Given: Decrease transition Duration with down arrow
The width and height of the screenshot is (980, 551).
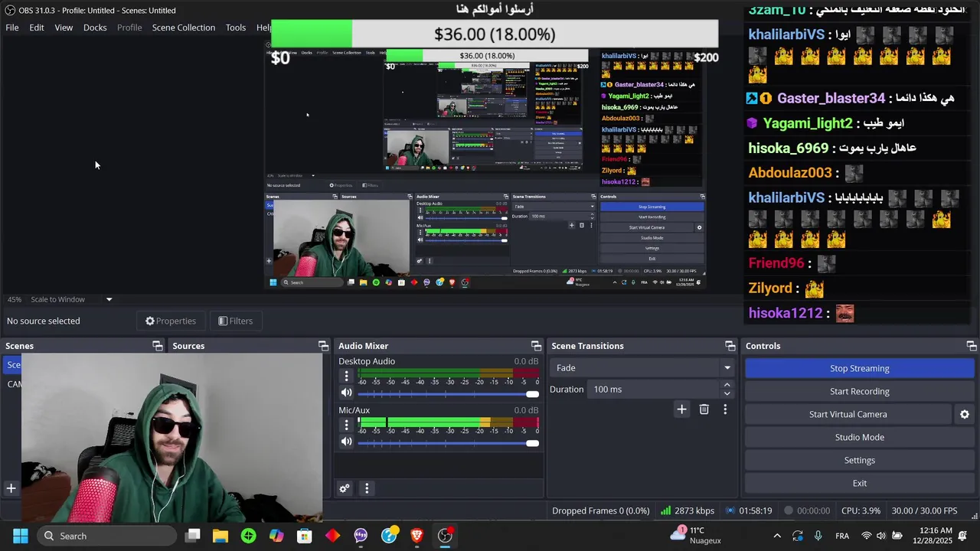Looking at the screenshot, I should (x=727, y=393).
